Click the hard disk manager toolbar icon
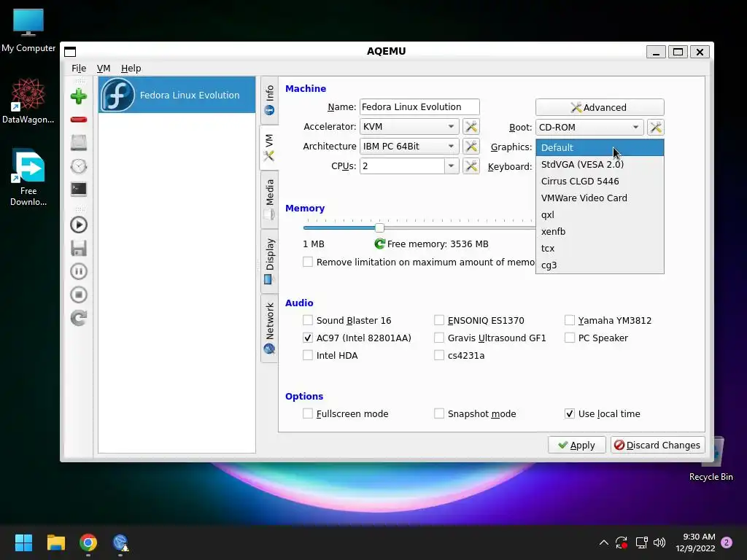The image size is (747, 560). pyautogui.click(x=79, y=142)
